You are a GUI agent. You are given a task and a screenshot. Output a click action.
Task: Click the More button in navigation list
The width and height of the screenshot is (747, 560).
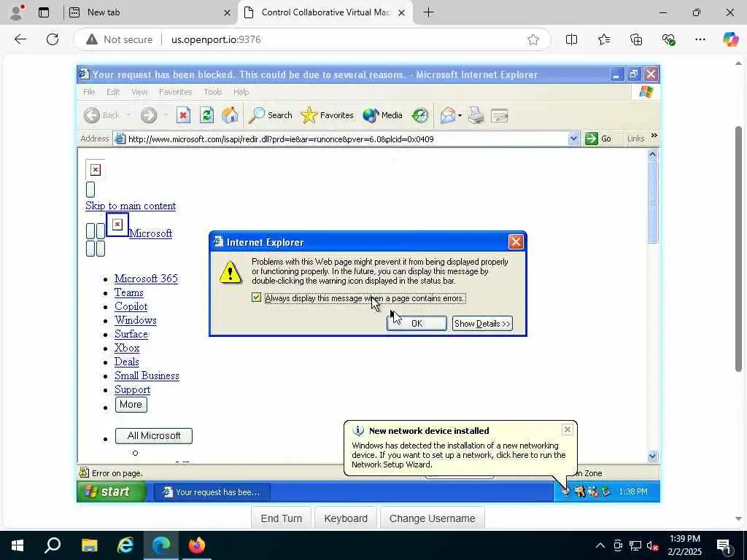pyautogui.click(x=131, y=404)
